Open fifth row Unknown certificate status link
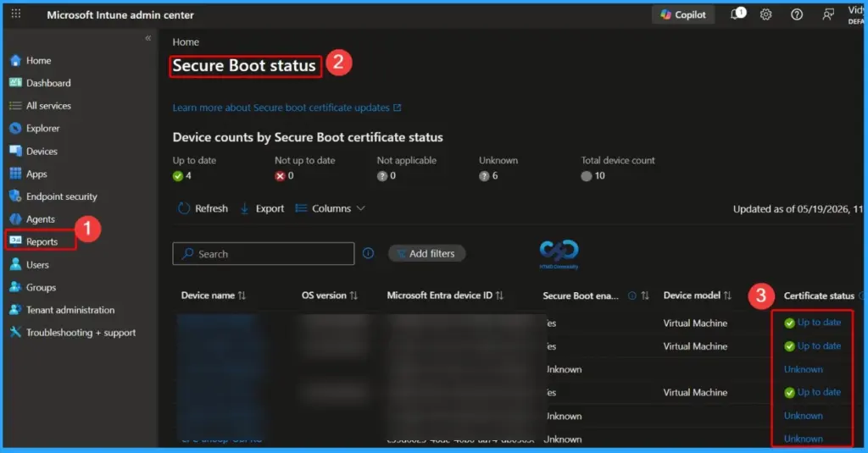Viewport: 868px width, 453px height. pyautogui.click(x=804, y=416)
